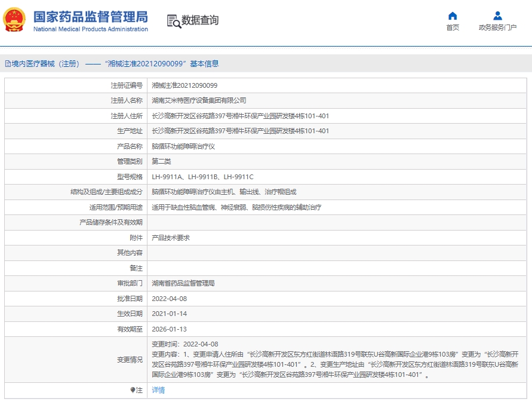Viewport: 532px width, 402px height.
Task: Click the document icon before 境内医疗器械
Action: [8, 64]
